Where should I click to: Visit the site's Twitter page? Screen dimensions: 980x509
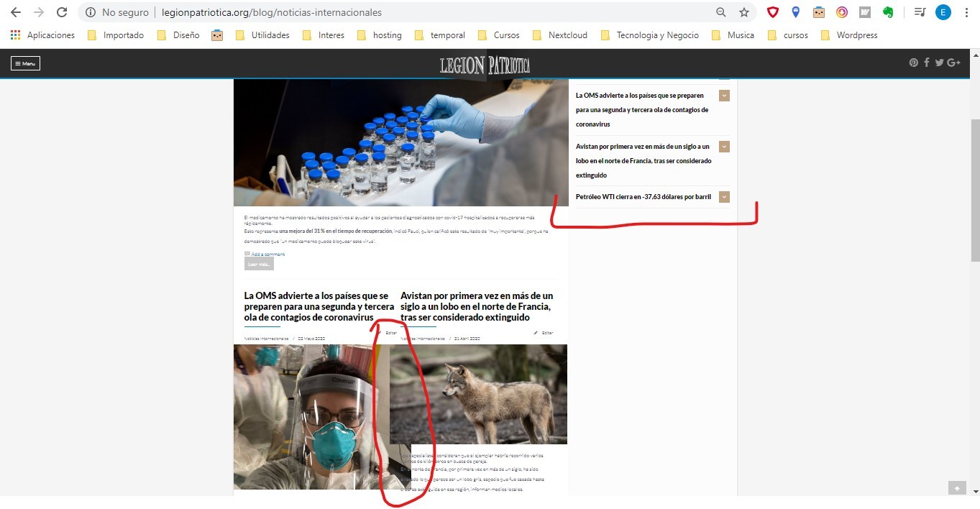click(939, 63)
